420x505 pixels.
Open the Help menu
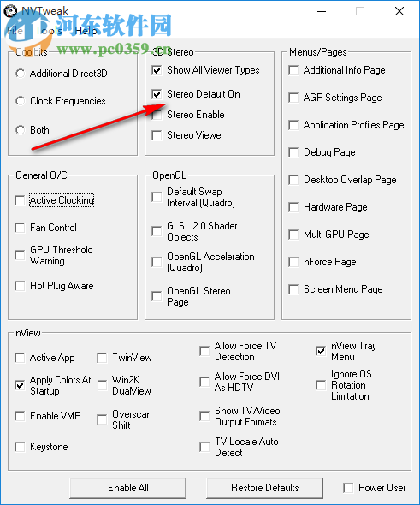click(x=86, y=31)
